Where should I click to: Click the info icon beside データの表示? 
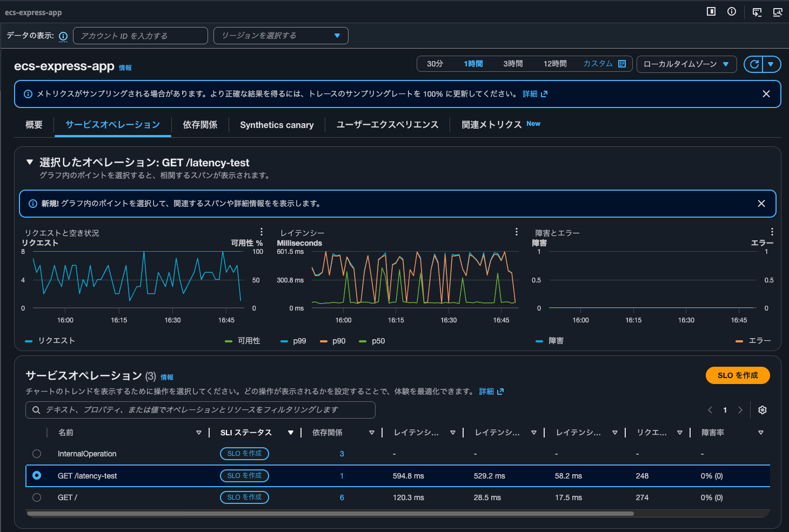63,36
